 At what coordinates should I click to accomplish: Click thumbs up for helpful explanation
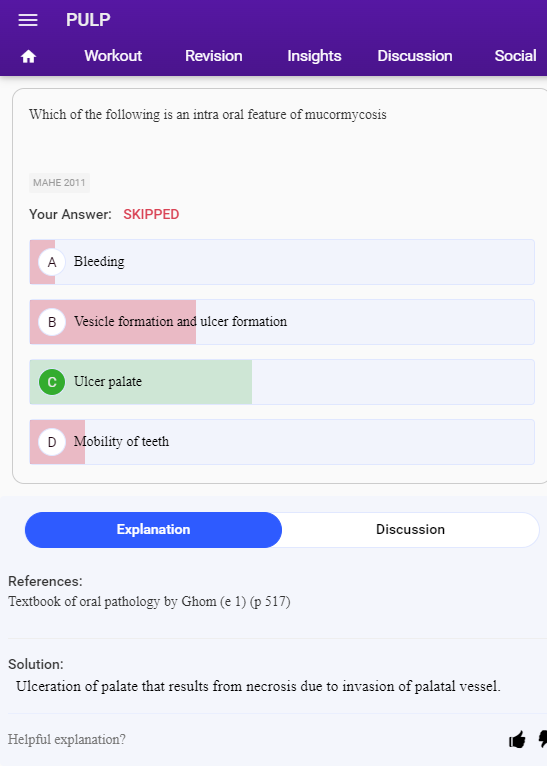pos(517,739)
